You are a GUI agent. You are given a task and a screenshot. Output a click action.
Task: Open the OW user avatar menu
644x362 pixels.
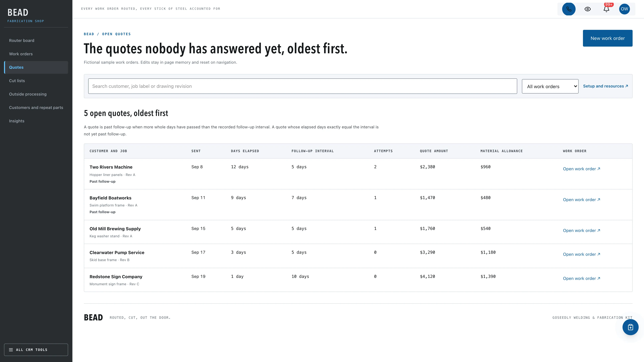[624, 9]
